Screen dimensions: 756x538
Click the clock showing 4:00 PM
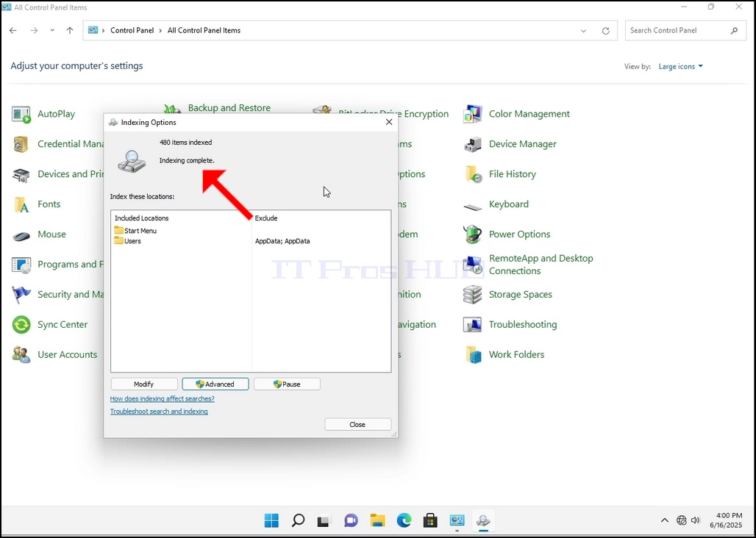click(730, 515)
